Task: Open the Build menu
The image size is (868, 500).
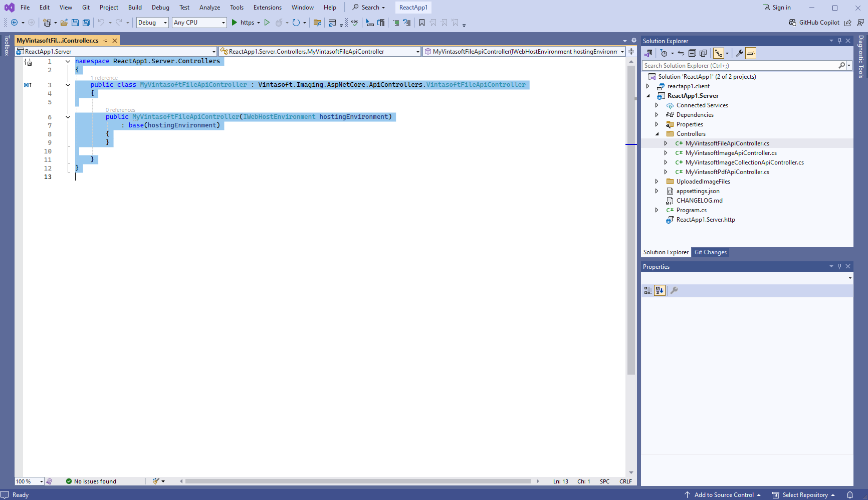Action: pyautogui.click(x=135, y=8)
